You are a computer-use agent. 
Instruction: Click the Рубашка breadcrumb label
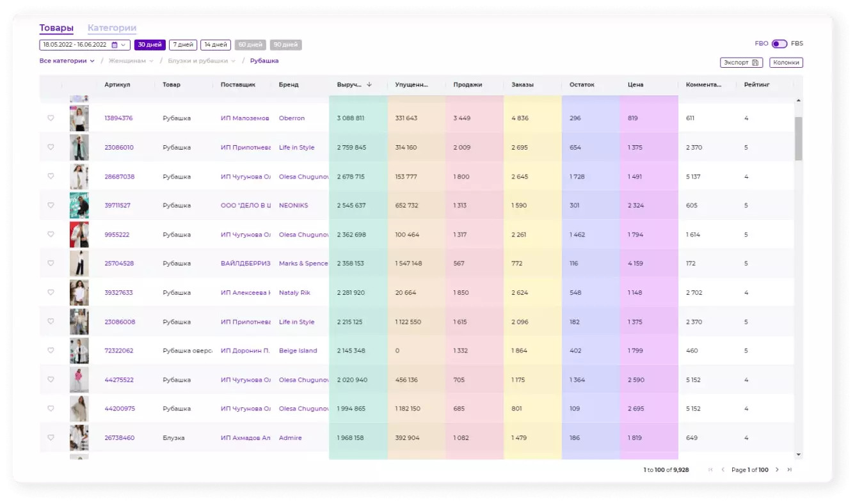pyautogui.click(x=264, y=61)
